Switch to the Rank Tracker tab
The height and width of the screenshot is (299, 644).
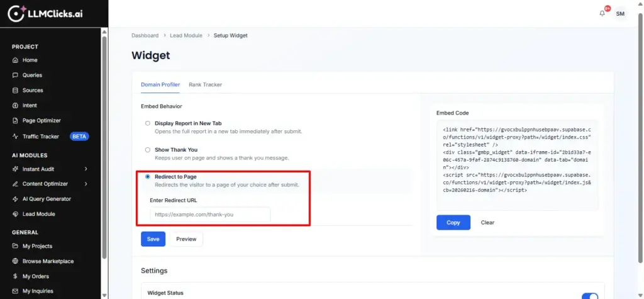[x=205, y=84]
